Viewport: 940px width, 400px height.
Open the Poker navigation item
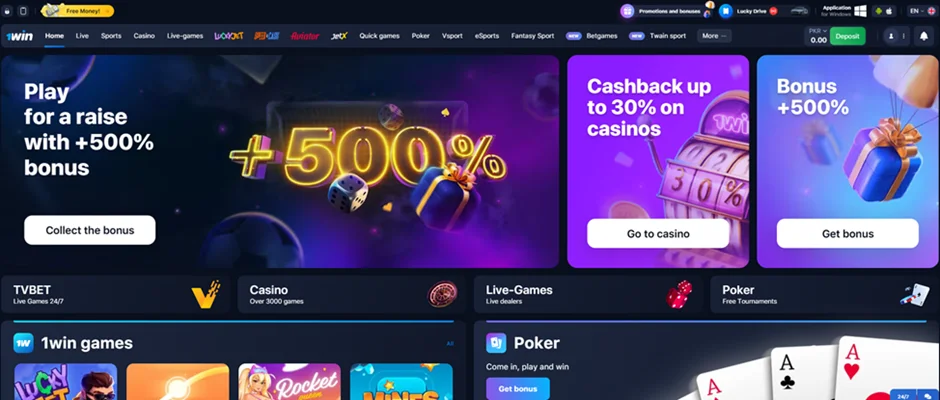pos(421,36)
